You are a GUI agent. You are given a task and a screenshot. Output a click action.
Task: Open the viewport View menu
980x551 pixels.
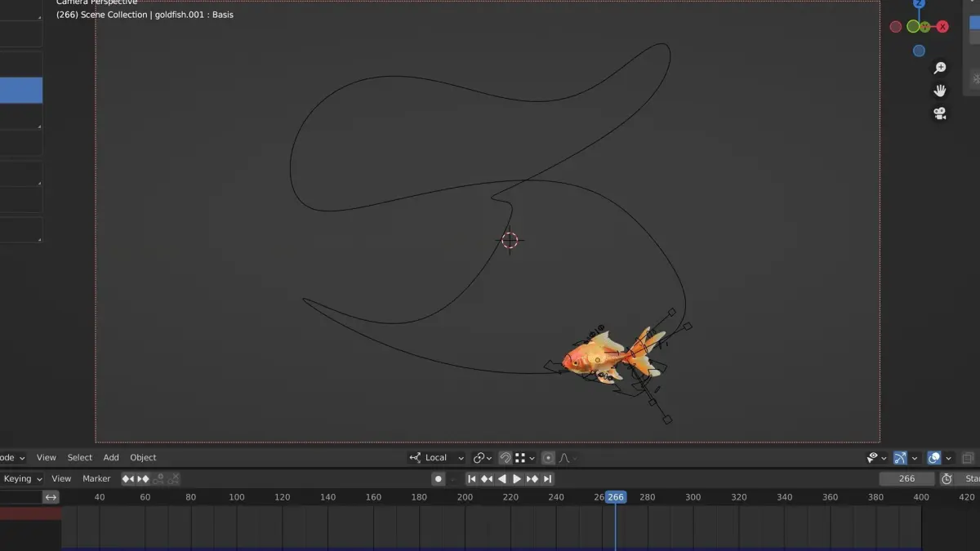[47, 458]
